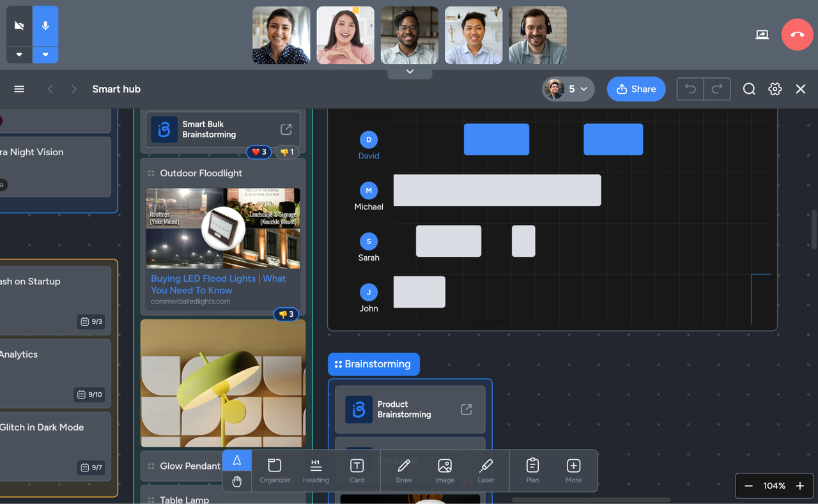Open the Plan tool
818x504 pixels.
[x=532, y=470]
